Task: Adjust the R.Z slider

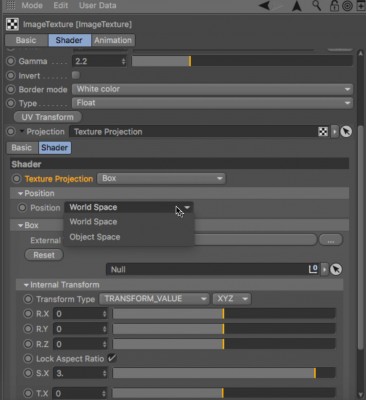Action: (x=224, y=344)
